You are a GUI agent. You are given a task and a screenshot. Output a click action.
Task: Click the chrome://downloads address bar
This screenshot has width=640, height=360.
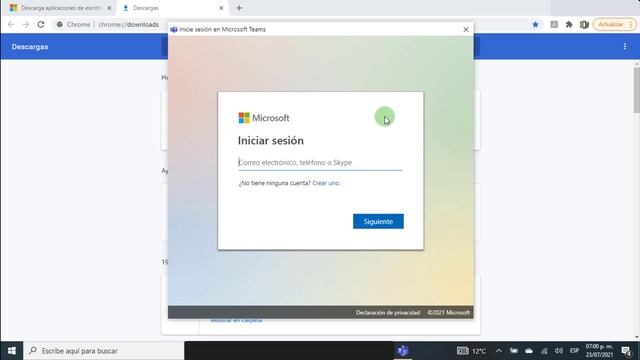pyautogui.click(x=128, y=24)
